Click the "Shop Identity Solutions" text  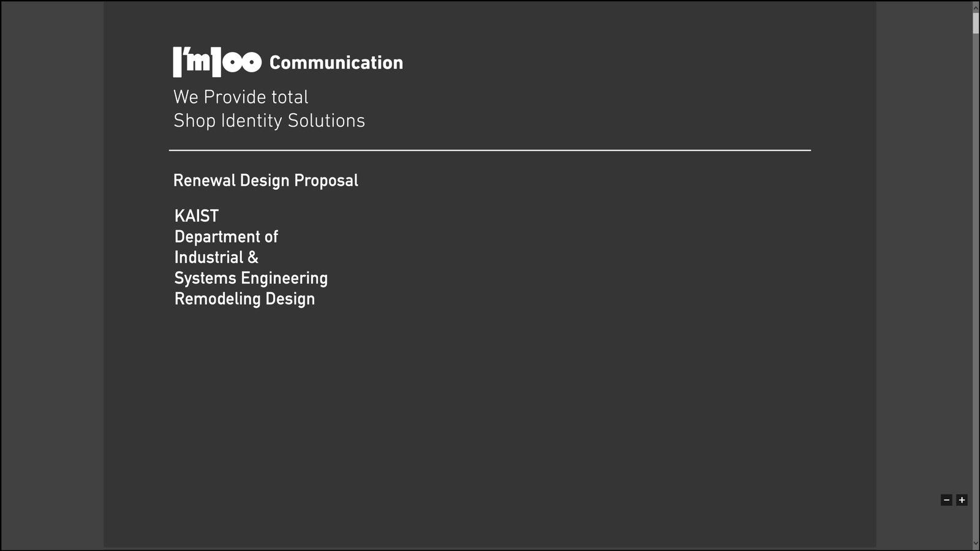(x=269, y=121)
